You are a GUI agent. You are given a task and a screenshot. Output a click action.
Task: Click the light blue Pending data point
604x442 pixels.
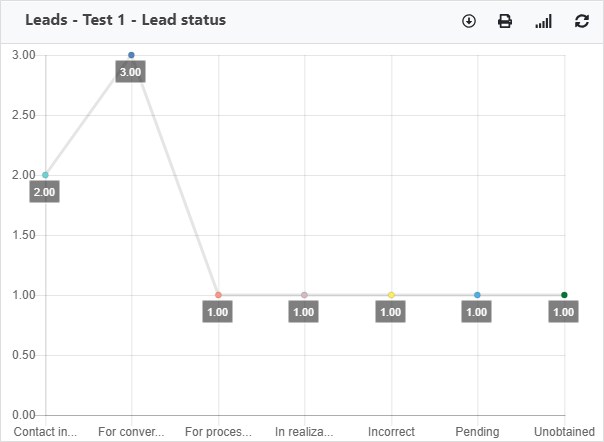(477, 295)
